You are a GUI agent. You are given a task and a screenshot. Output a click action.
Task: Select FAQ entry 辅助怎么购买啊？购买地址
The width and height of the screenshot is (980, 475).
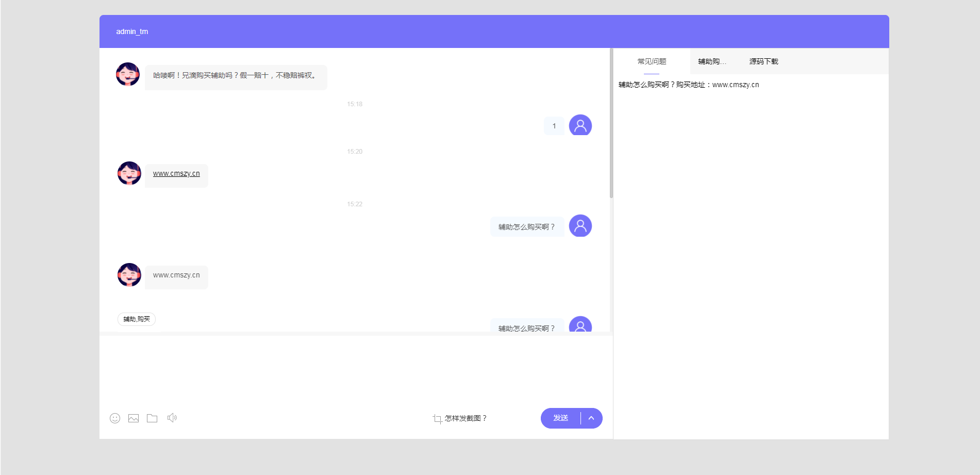[x=689, y=85]
